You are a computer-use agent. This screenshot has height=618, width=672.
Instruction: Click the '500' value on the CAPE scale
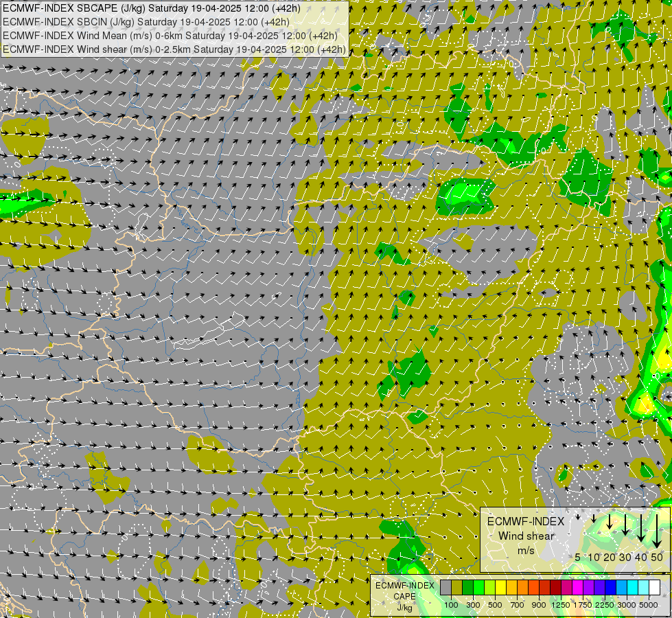[495, 605]
